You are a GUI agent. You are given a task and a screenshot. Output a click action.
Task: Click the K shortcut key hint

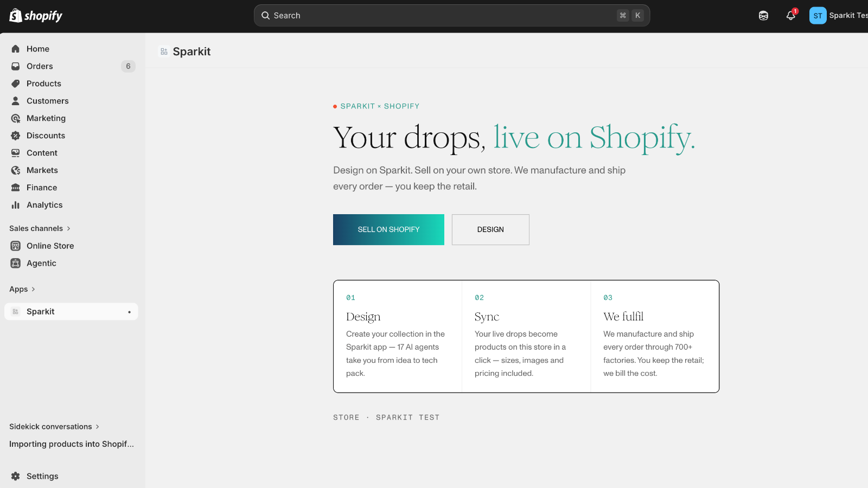click(x=638, y=16)
